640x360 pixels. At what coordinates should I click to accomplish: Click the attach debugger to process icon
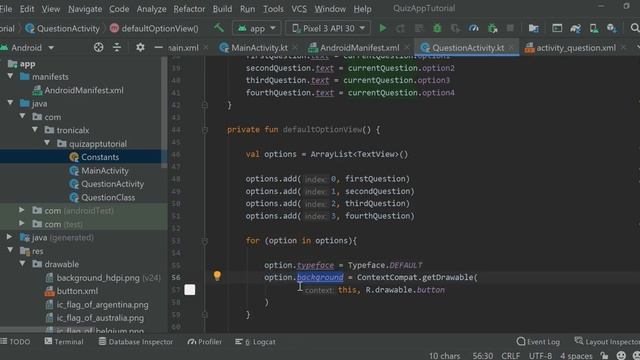[493, 28]
